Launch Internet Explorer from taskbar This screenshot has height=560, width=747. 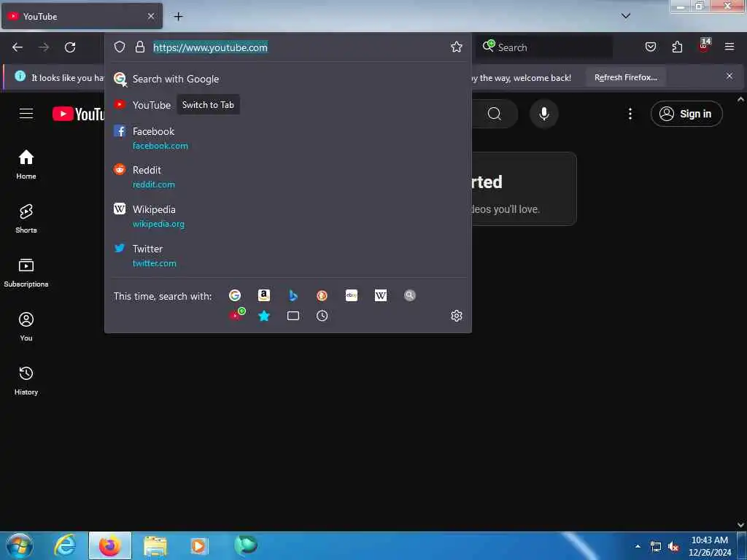pyautogui.click(x=65, y=545)
